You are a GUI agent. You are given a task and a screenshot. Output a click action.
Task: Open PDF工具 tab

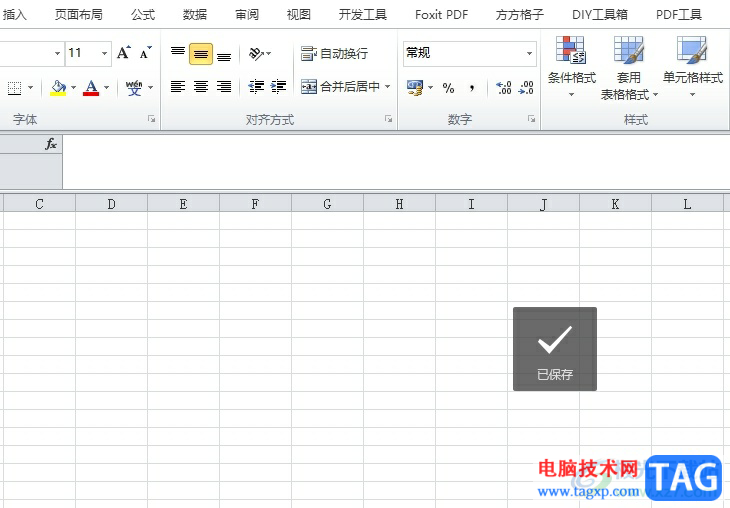tap(679, 15)
